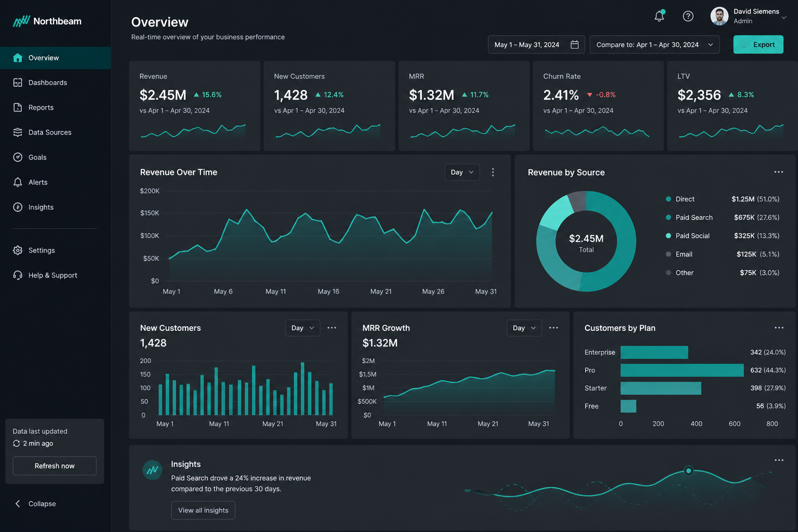Click the MRR card sparkline chart
This screenshot has width=798, height=532.
click(x=462, y=131)
